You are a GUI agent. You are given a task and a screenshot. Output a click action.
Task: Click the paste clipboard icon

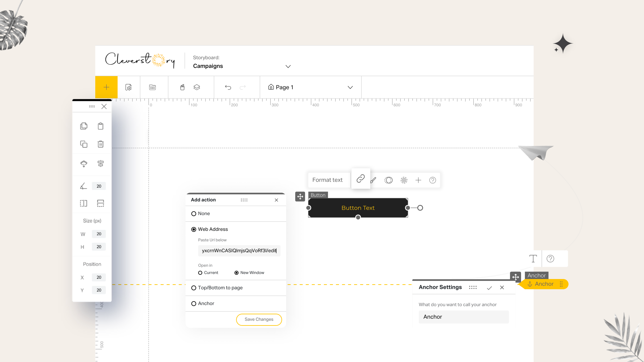(101, 126)
